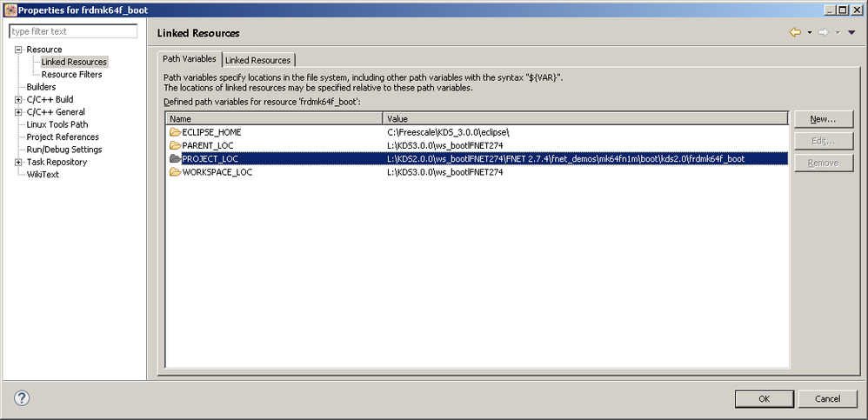Go forward with the grey arrow

(x=823, y=33)
